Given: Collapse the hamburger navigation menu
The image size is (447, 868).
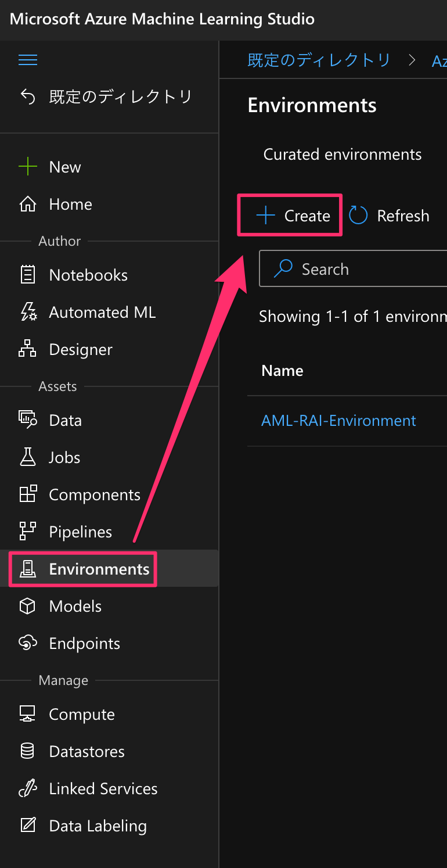Looking at the screenshot, I should pyautogui.click(x=28, y=60).
